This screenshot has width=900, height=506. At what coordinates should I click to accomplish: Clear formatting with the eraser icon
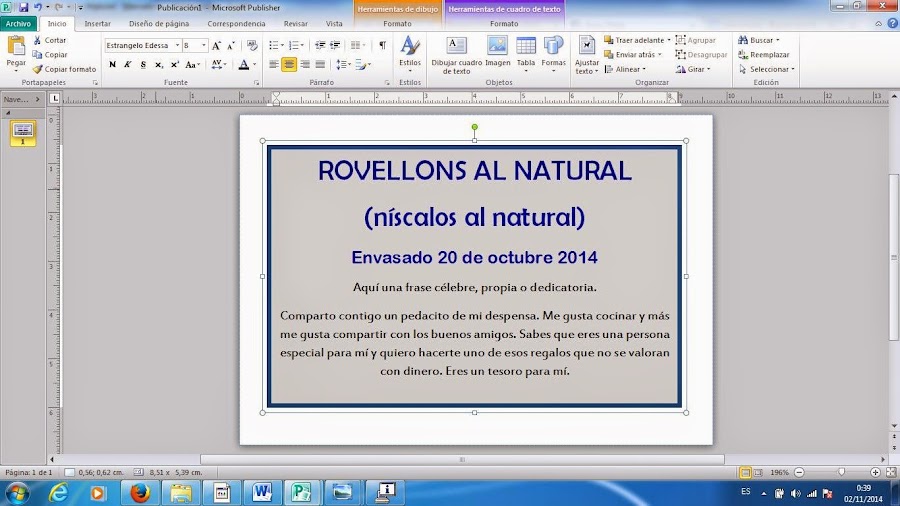coord(252,45)
